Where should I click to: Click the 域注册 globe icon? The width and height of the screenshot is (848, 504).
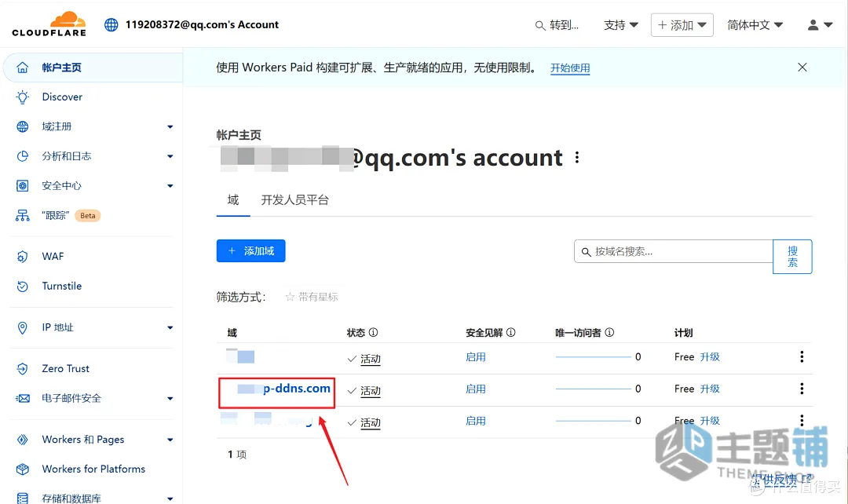click(22, 126)
